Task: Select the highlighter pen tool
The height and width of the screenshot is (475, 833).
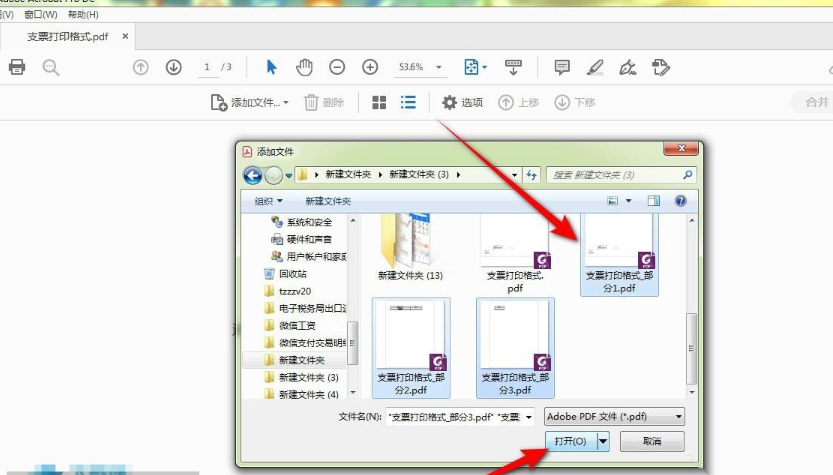Action: tap(595, 67)
